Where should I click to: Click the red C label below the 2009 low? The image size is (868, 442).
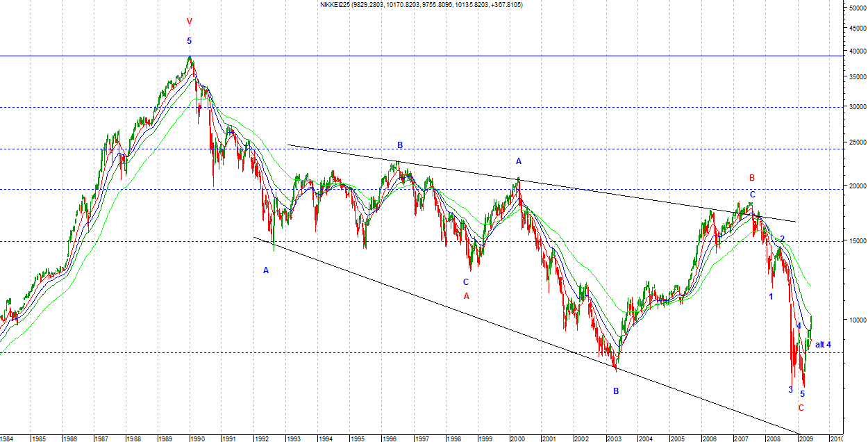(x=801, y=408)
